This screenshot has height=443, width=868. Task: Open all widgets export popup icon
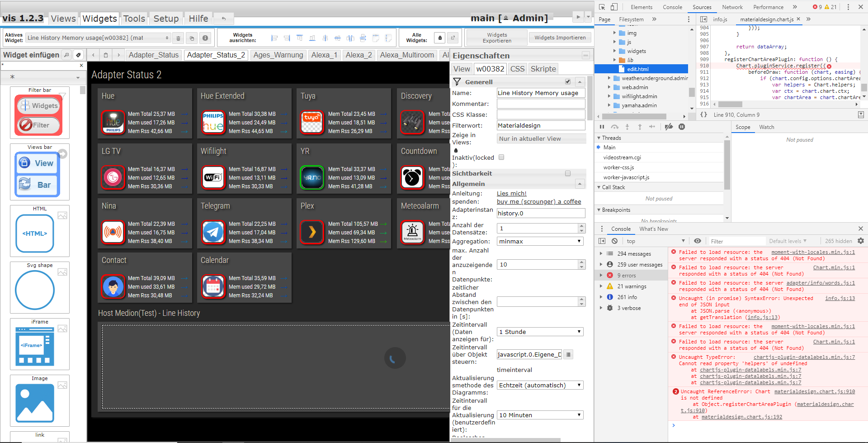pyautogui.click(x=453, y=38)
